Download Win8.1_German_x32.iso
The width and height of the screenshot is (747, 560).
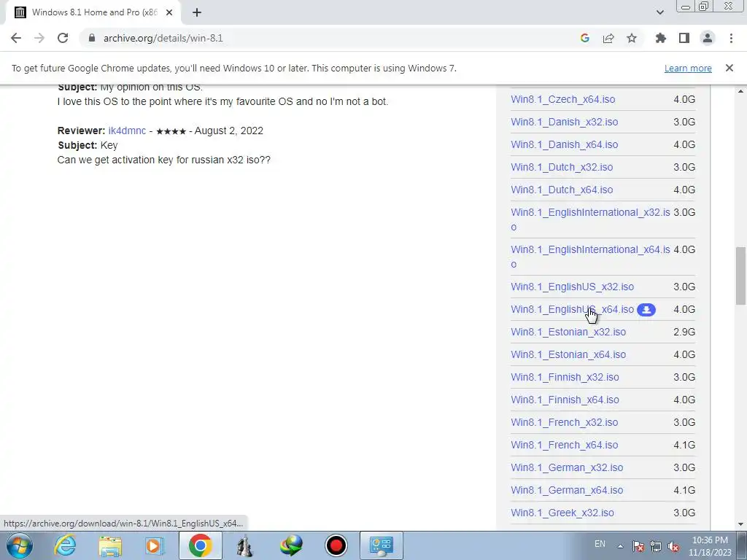click(567, 467)
